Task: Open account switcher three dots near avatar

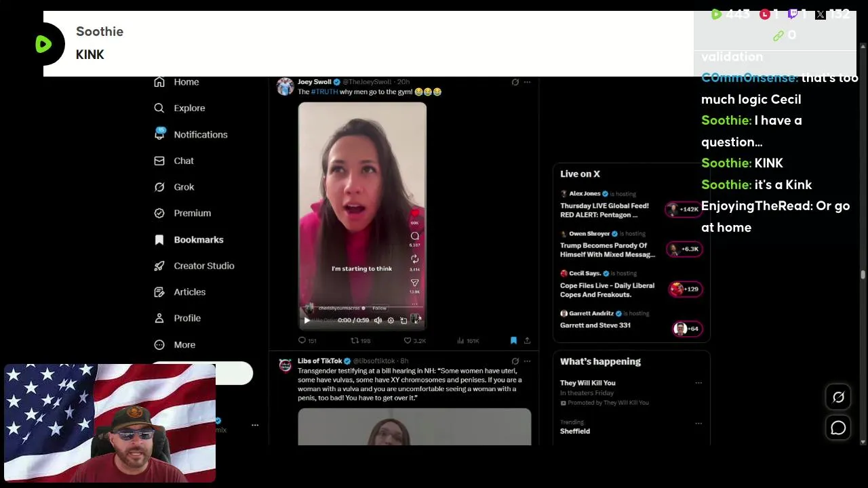Action: [255, 425]
